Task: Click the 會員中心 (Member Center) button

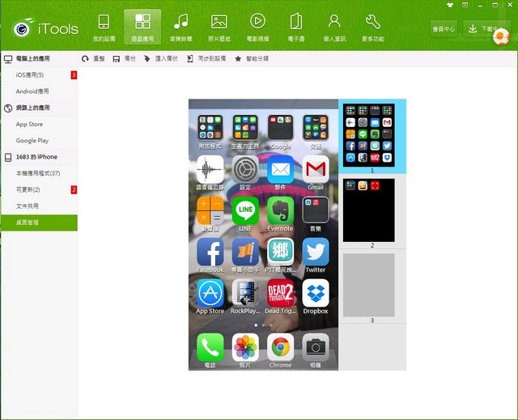Action: click(x=444, y=28)
